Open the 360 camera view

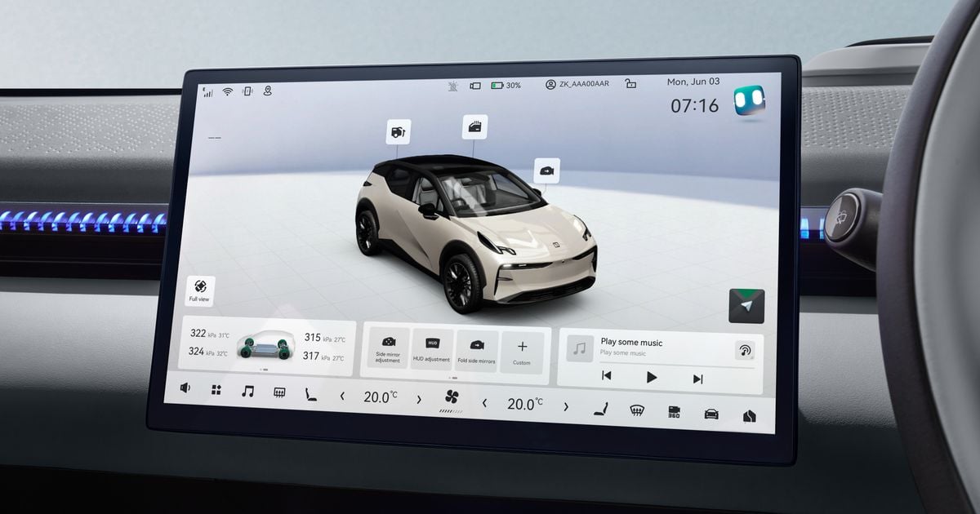pos(675,412)
